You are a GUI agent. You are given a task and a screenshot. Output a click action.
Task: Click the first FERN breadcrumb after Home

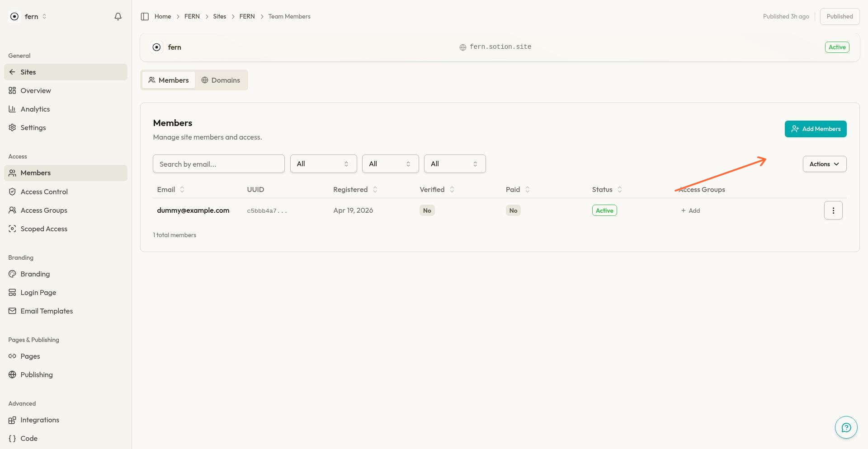(192, 16)
